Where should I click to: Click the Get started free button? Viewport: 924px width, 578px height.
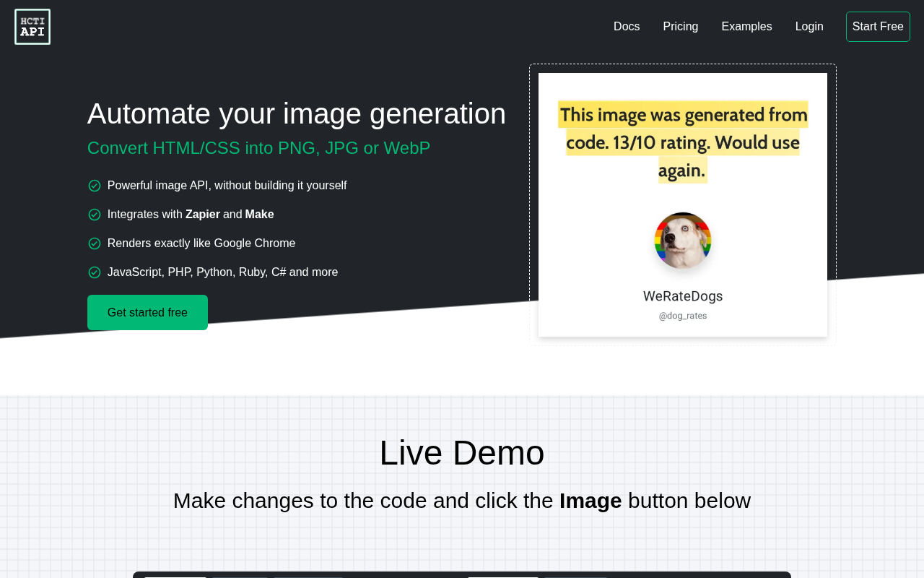pyautogui.click(x=147, y=312)
